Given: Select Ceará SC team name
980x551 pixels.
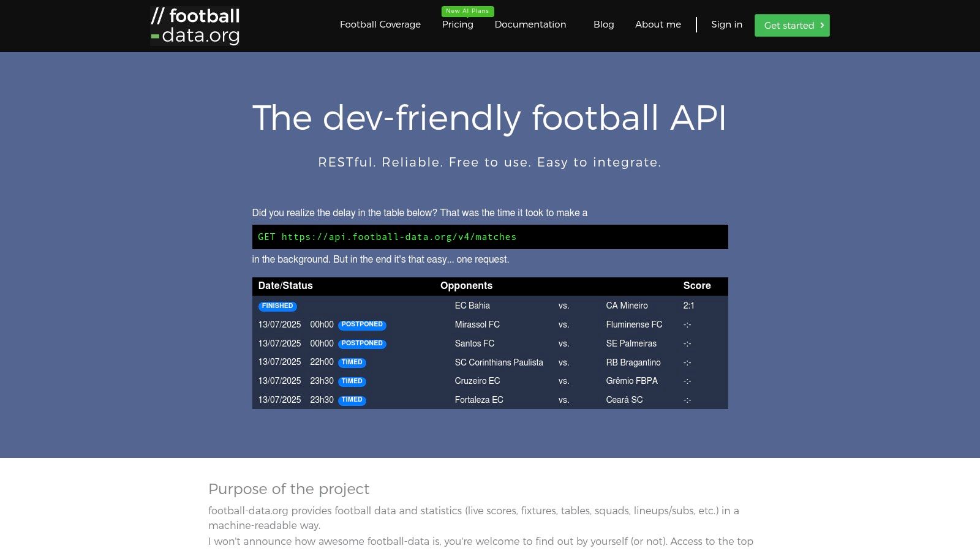Looking at the screenshot, I should 624,400.
